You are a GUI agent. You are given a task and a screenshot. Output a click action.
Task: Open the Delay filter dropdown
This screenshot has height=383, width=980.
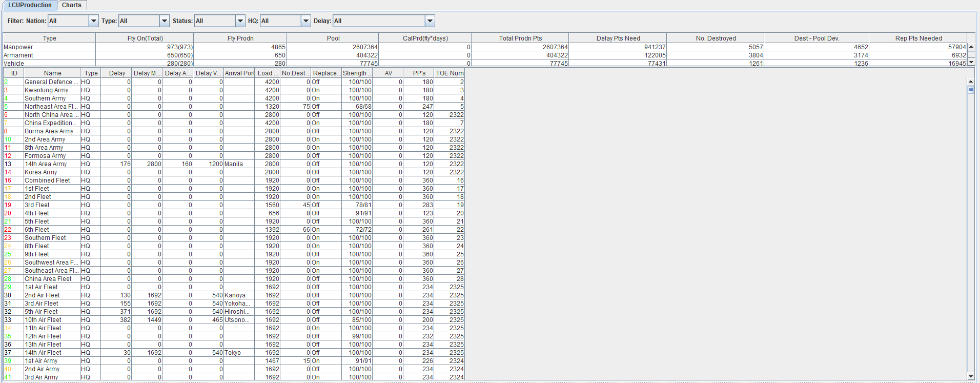430,21
